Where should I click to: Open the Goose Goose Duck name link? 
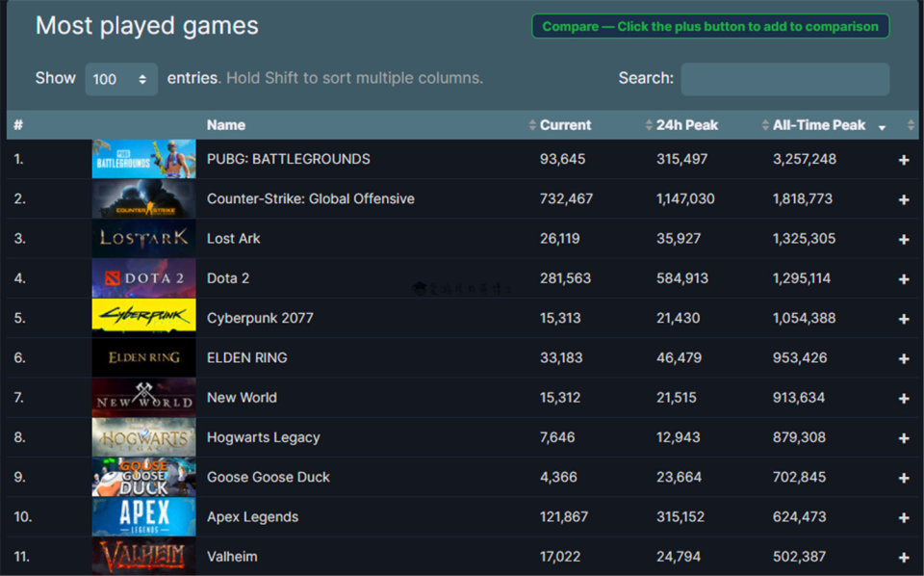pos(269,477)
